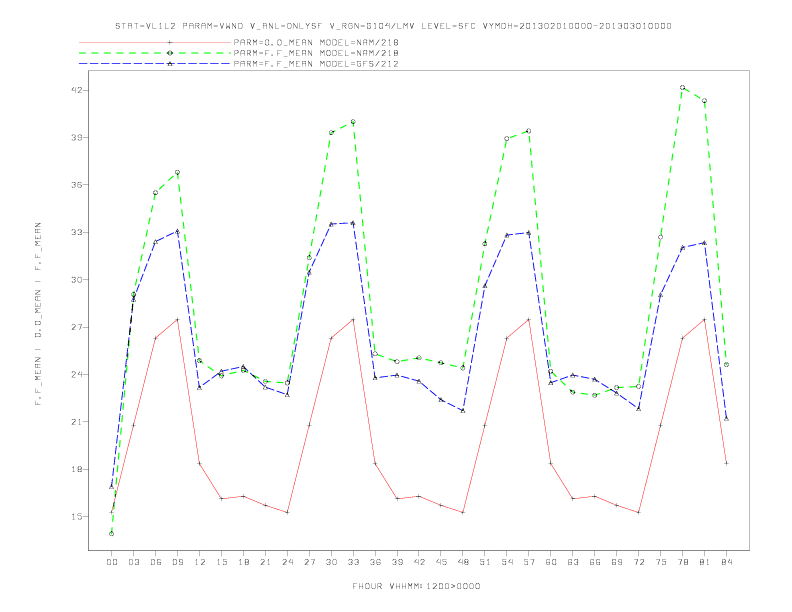Viewport: 792px width, 612px height.
Task: Click x-axis tick label 42
Action: [419, 562]
